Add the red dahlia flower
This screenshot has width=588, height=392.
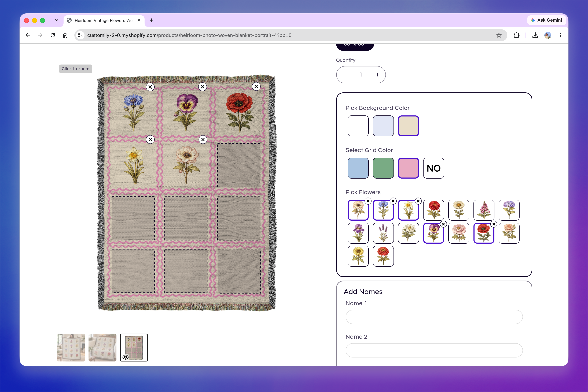click(433, 210)
